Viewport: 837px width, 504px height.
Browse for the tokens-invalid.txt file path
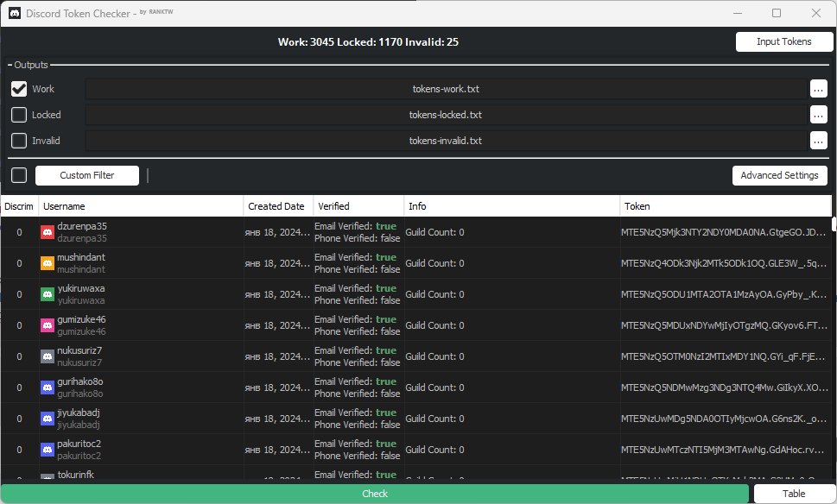818,141
